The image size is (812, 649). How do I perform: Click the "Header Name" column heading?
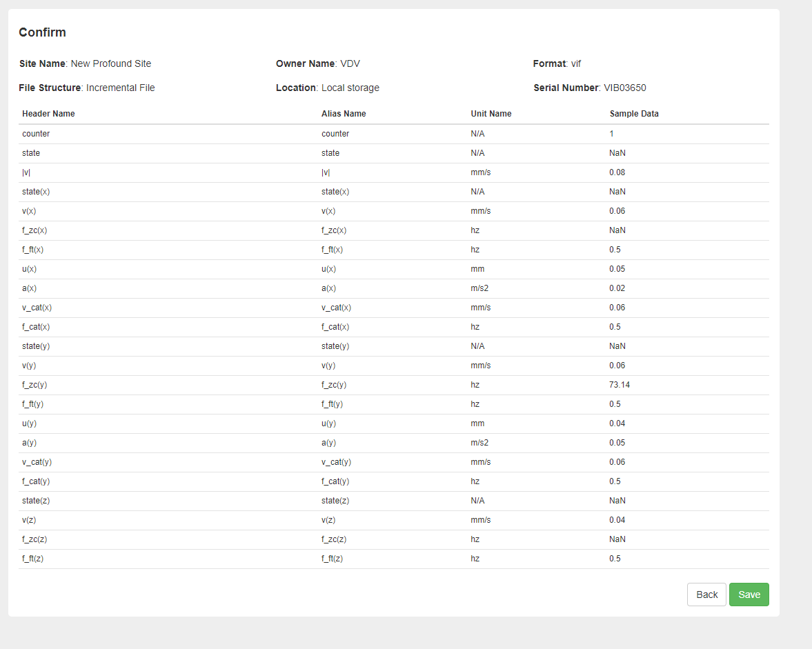click(49, 113)
